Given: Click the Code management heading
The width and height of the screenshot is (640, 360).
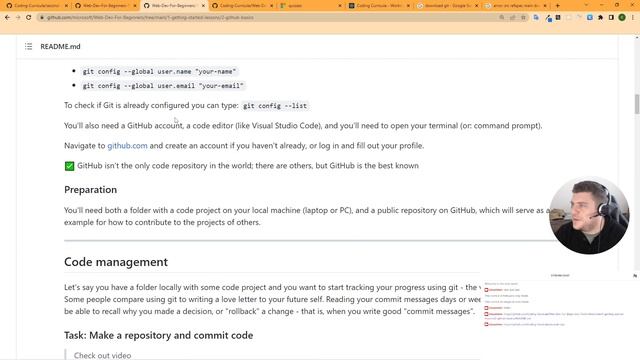Looking at the screenshot, I should [x=116, y=262].
